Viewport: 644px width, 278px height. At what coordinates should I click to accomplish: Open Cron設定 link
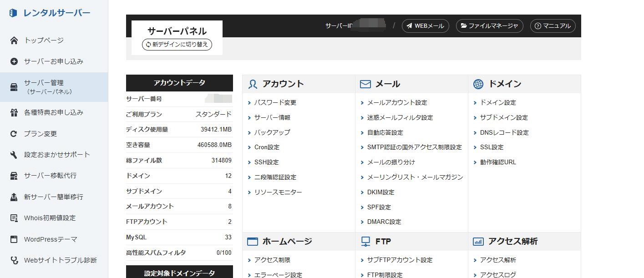pyautogui.click(x=267, y=147)
